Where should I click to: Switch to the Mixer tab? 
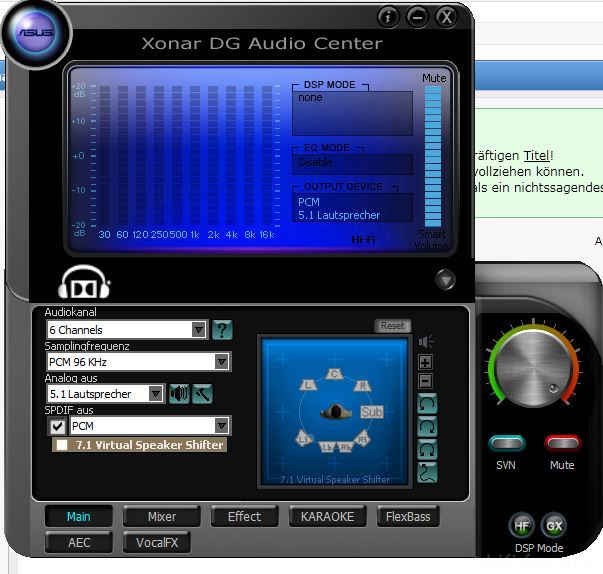pyautogui.click(x=162, y=517)
